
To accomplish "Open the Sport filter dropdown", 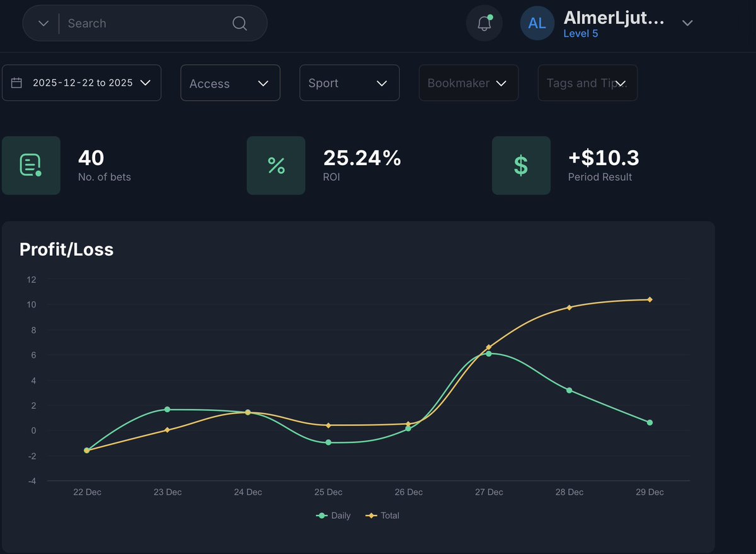I will coord(350,82).
